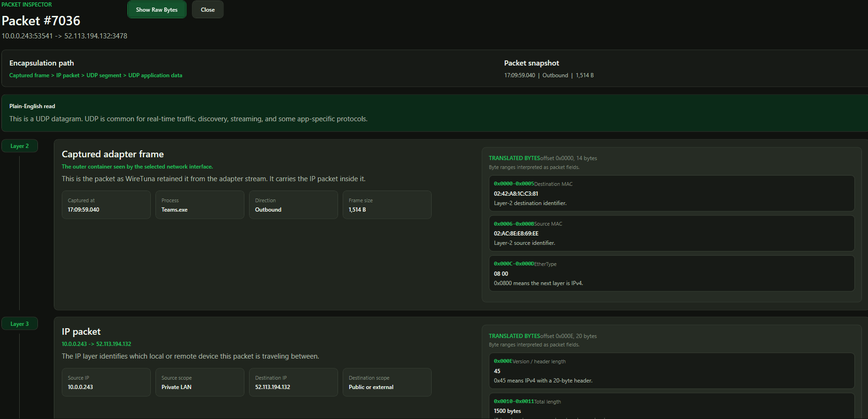Click 'Layer-2 destination identifier.' description
868x419 pixels.
coord(530,203)
